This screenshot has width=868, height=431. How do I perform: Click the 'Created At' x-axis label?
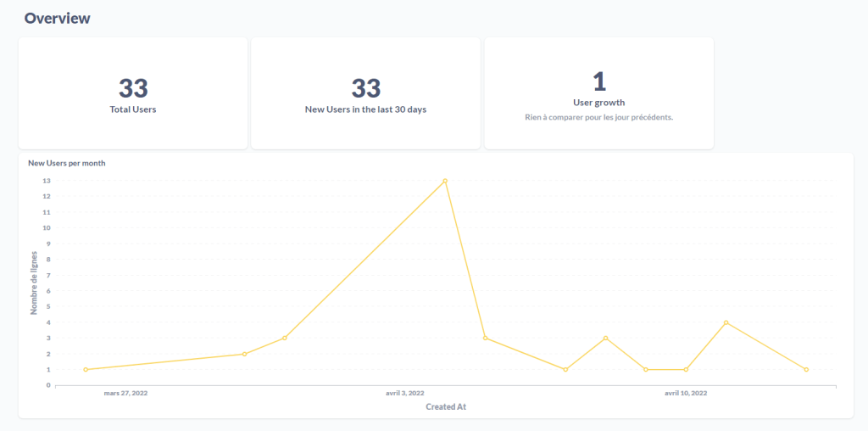[446, 407]
